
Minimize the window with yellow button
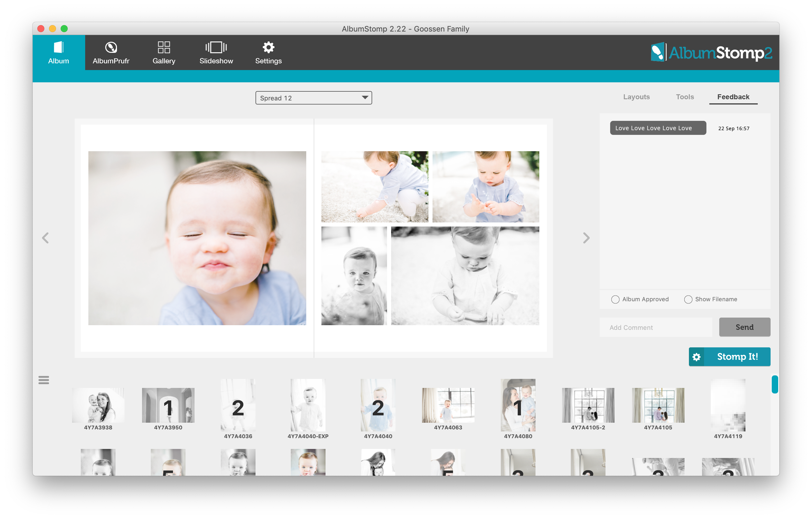point(52,28)
